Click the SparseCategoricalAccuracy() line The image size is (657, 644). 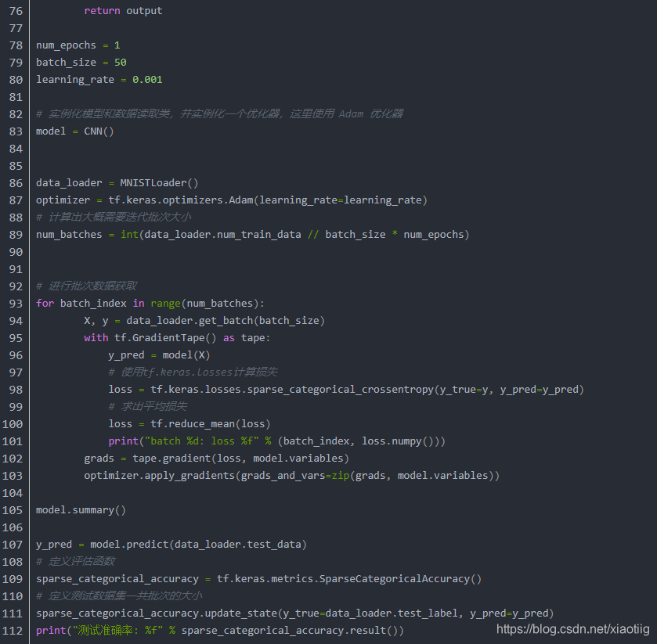point(258,579)
